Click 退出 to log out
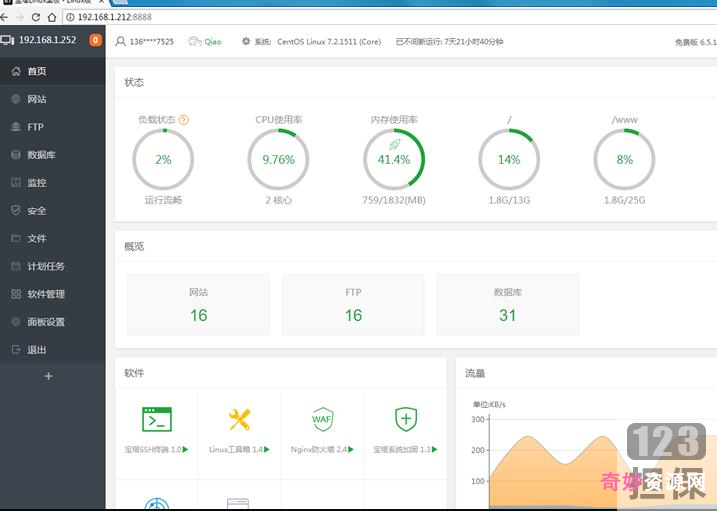Image resolution: width=717 pixels, height=511 pixels. click(53, 350)
